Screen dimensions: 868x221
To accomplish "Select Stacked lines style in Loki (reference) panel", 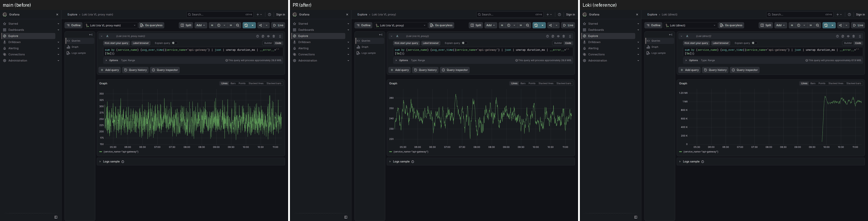I will point(836,83).
